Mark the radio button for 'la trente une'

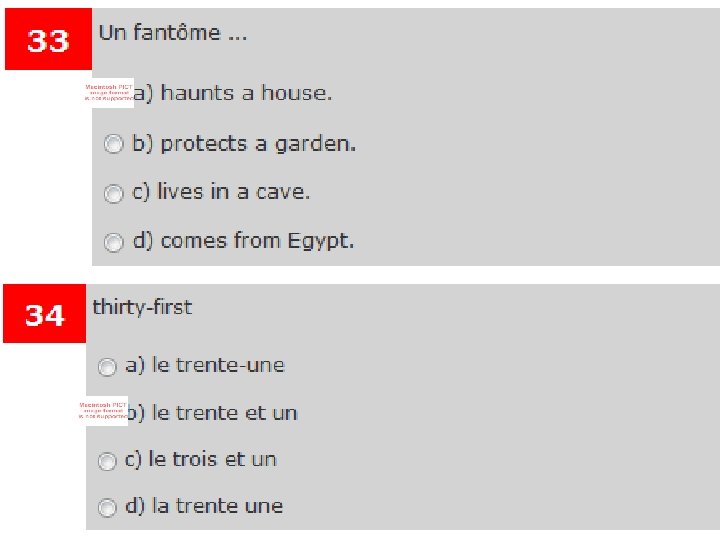pyautogui.click(x=107, y=507)
